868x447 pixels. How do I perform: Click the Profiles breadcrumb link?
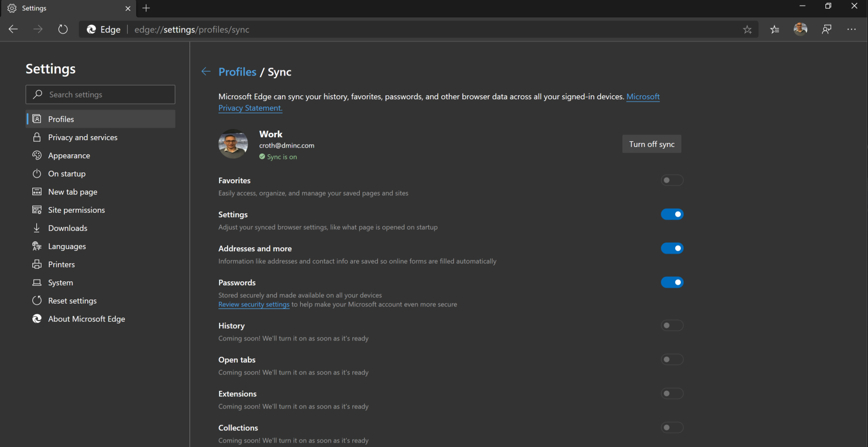click(237, 72)
